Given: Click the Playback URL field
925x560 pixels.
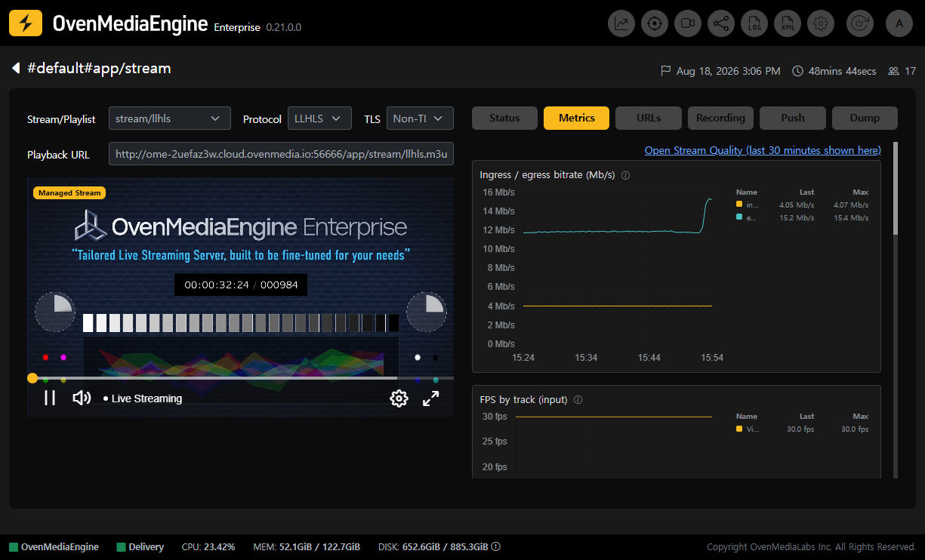Looking at the screenshot, I should (x=281, y=155).
